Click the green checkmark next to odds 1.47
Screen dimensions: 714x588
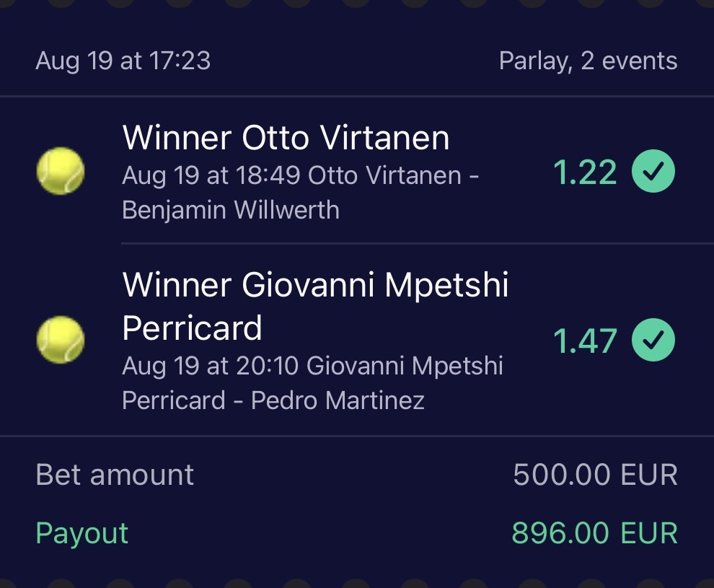click(653, 341)
